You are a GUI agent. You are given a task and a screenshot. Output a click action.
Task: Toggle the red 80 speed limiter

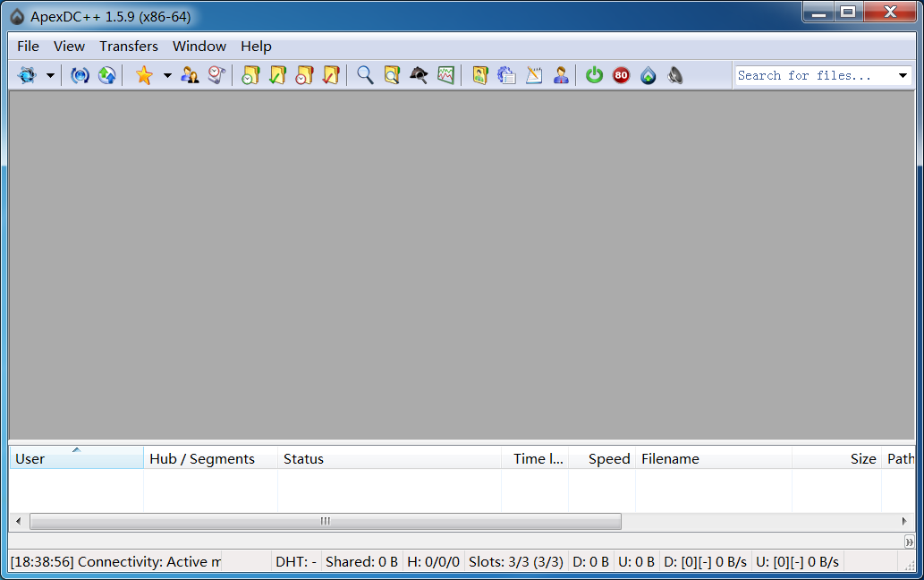621,76
